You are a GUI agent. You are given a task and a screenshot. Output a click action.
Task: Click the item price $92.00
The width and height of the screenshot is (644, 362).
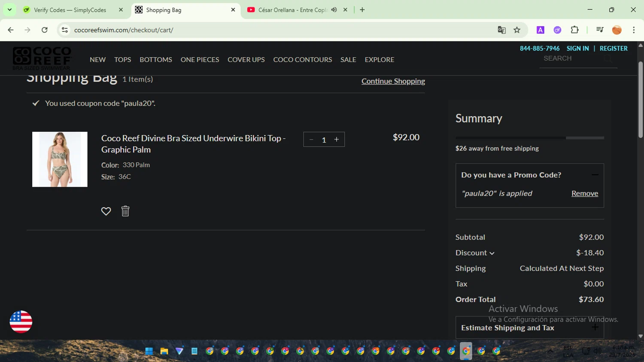pos(406,137)
